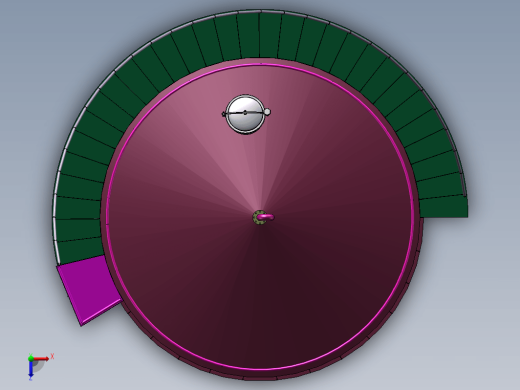The image size is (520, 390).
Task: Click the red X axis of the triad
Action: pos(41,359)
